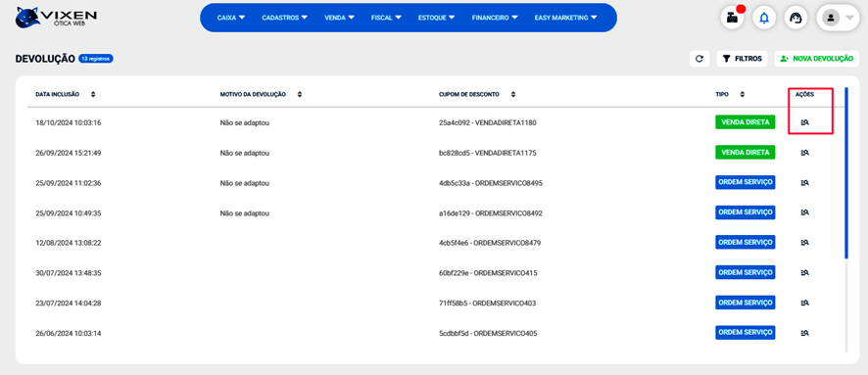Viewport: 868px width, 375px height.
Task: View details of the 18/10/2024 10:03:16 devolução
Action: tap(805, 122)
